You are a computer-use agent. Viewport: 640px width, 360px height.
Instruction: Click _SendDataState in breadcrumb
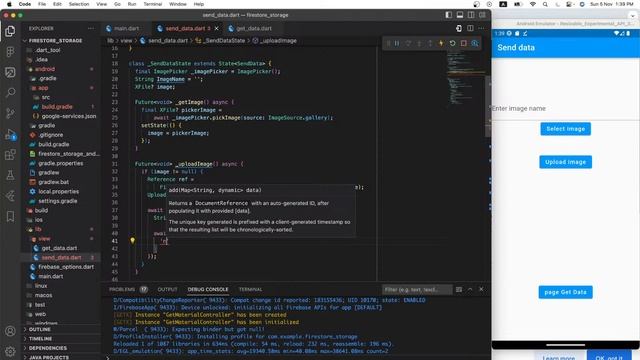[224, 41]
